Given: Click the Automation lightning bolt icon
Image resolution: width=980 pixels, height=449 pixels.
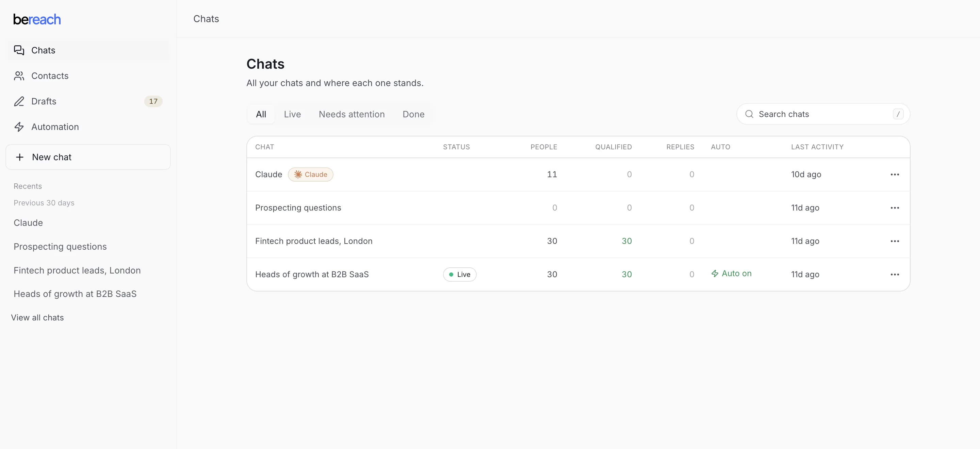Looking at the screenshot, I should click(x=19, y=127).
